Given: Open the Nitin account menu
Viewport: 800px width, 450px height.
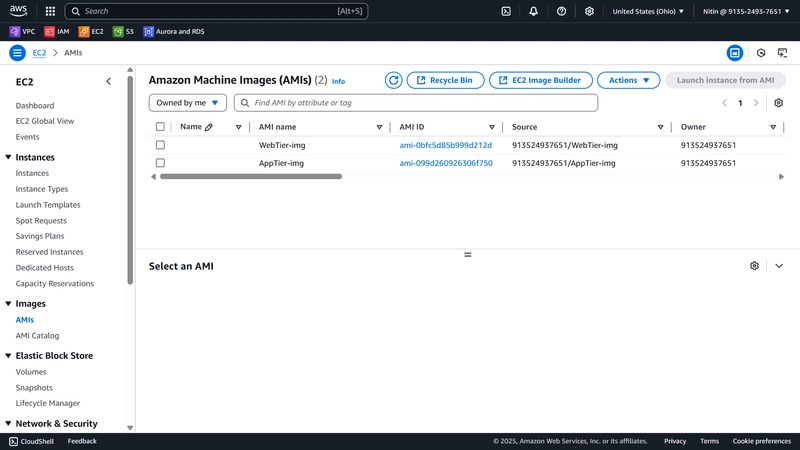Looking at the screenshot, I should coord(746,11).
